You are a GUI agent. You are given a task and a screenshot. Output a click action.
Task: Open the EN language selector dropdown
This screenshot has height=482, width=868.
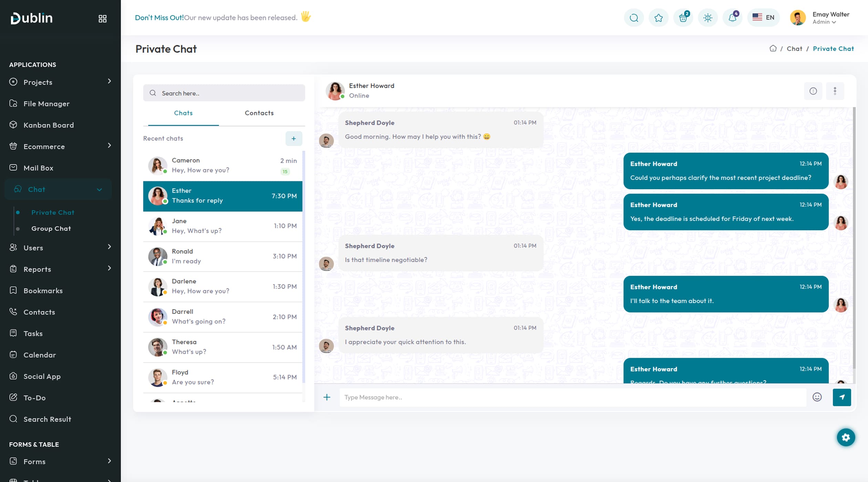click(x=763, y=18)
